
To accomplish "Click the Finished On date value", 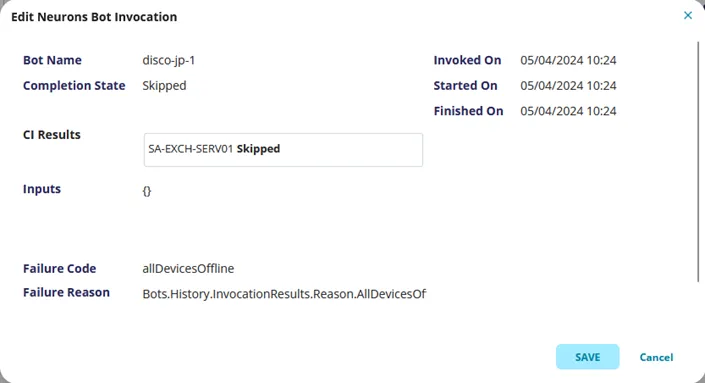I will (x=568, y=111).
